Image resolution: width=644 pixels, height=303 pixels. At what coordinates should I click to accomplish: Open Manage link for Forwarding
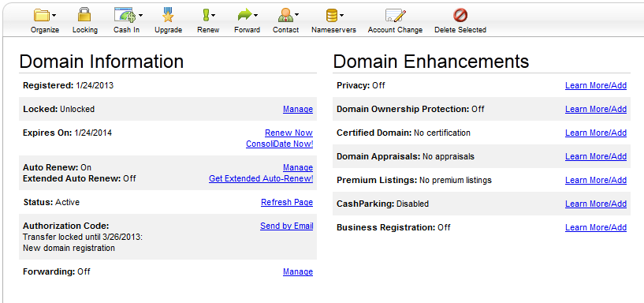point(298,271)
